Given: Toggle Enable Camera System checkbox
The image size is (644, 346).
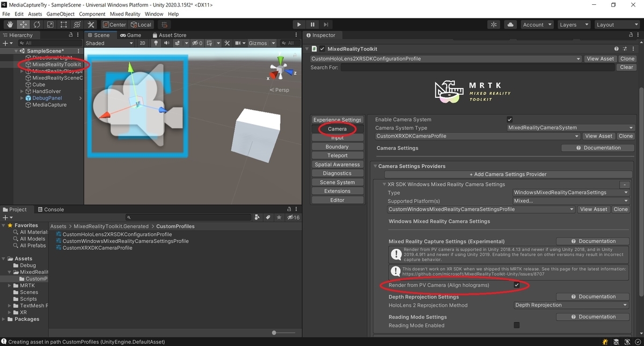Looking at the screenshot, I should (509, 119).
